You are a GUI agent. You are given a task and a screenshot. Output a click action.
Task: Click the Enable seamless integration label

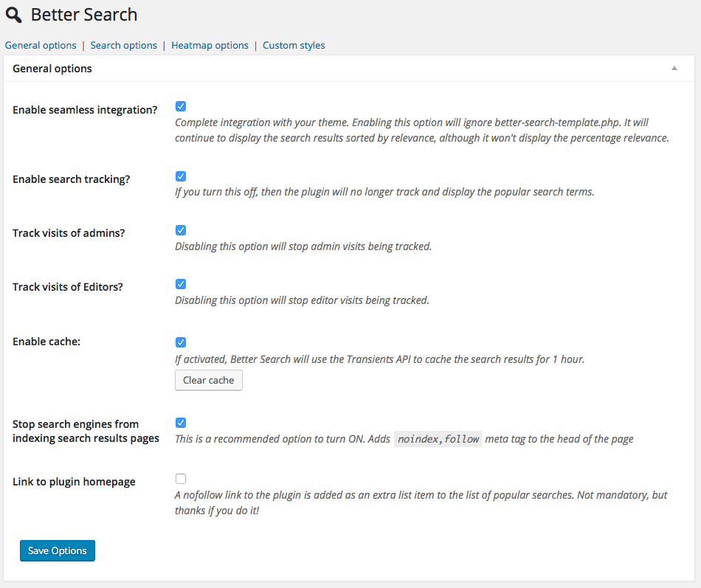85,110
